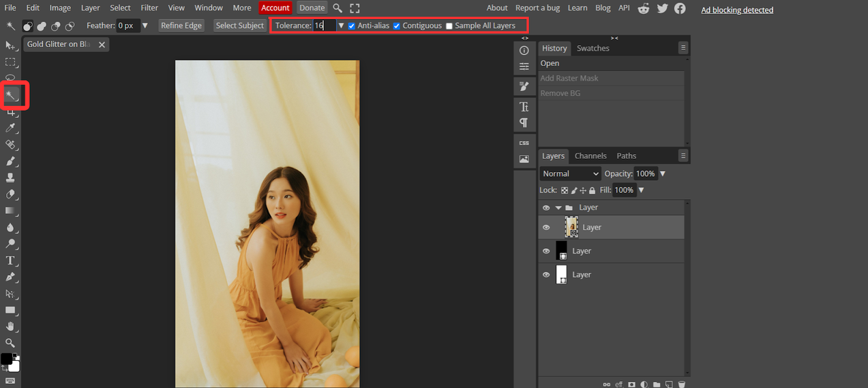Screen dimensions: 868x388
Task: Pick the Eyedropper tool
Action: click(x=11, y=128)
